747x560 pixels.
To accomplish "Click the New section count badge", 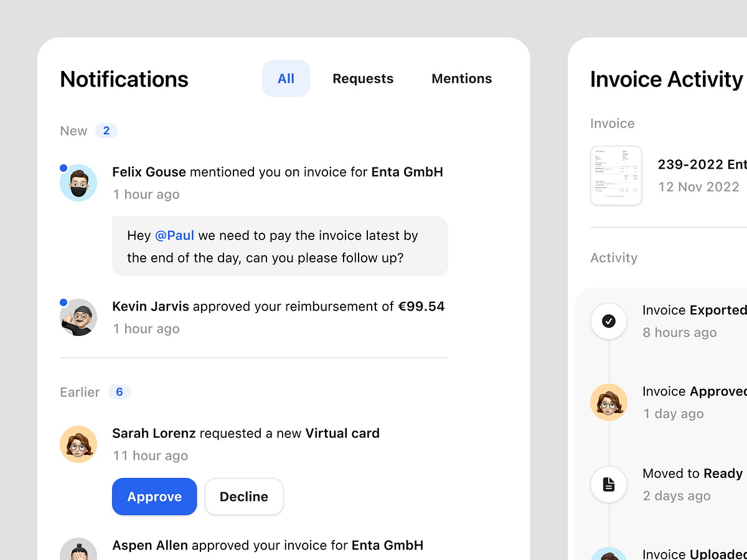I will [x=106, y=130].
